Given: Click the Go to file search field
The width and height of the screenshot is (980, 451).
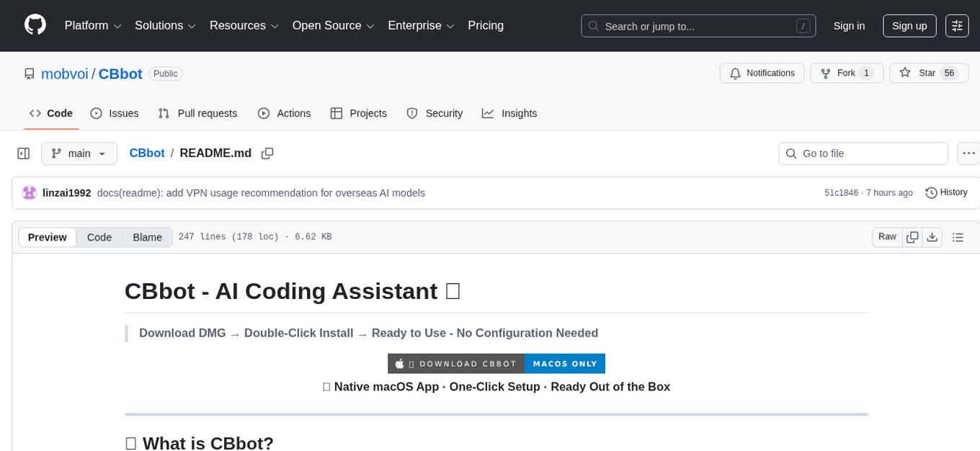Looking at the screenshot, I should (863, 153).
